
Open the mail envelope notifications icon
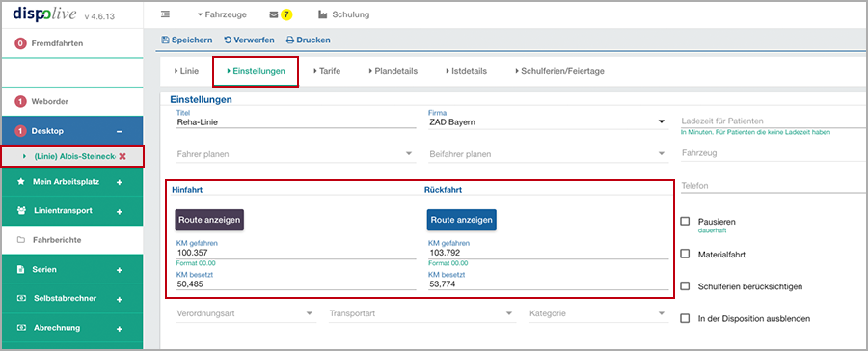point(274,15)
